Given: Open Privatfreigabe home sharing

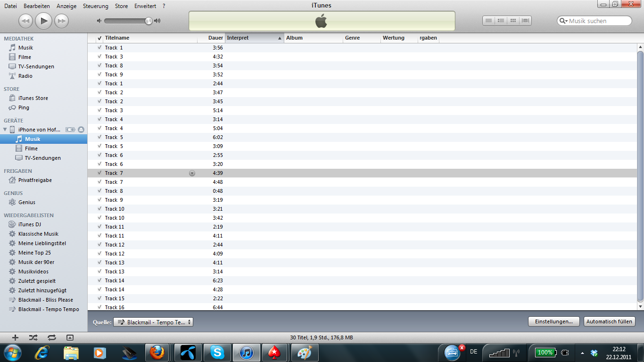Looking at the screenshot, I should coord(35,180).
